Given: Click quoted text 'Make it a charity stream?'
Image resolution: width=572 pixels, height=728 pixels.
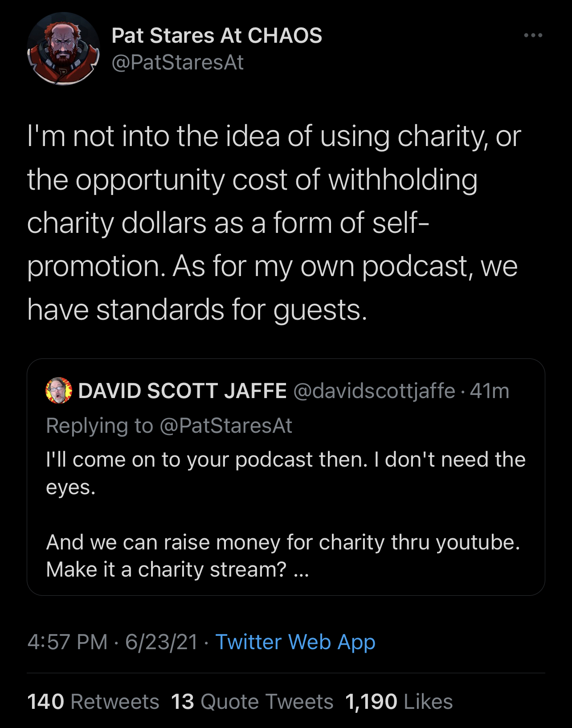Looking at the screenshot, I should (166, 569).
